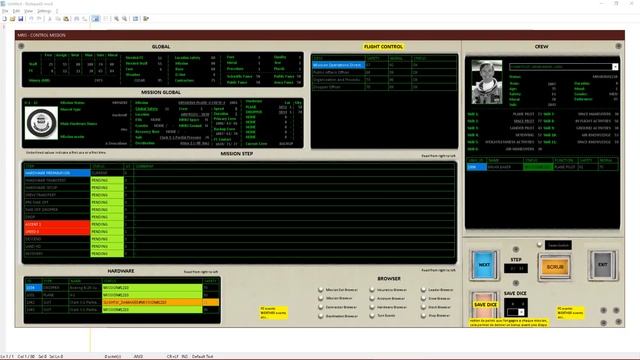Select the Crew Browser radio button
This screenshot has height=360, width=640.
[x=423, y=298]
